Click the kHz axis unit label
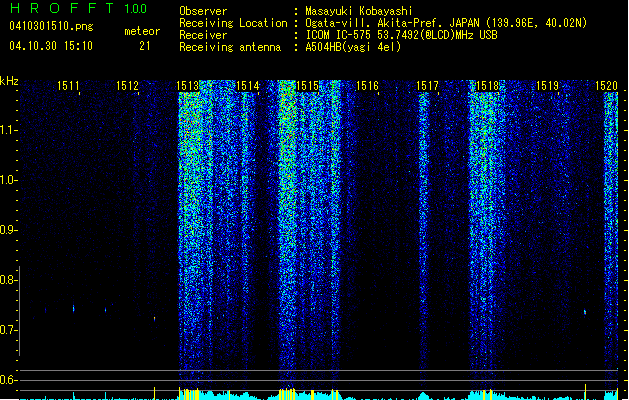629x400 pixels. pyautogui.click(x=9, y=82)
